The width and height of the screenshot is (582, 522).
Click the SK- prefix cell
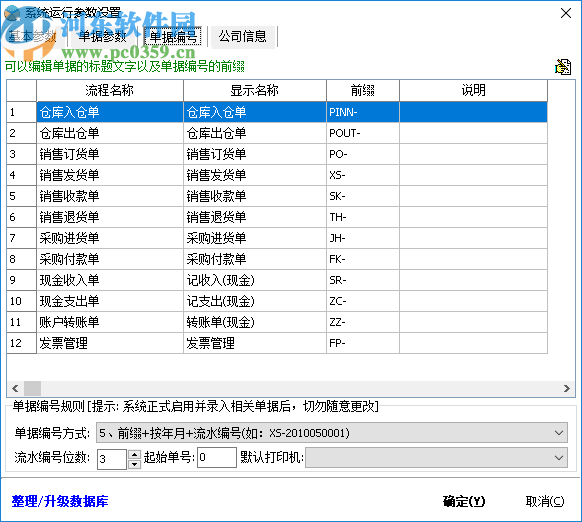(363, 196)
